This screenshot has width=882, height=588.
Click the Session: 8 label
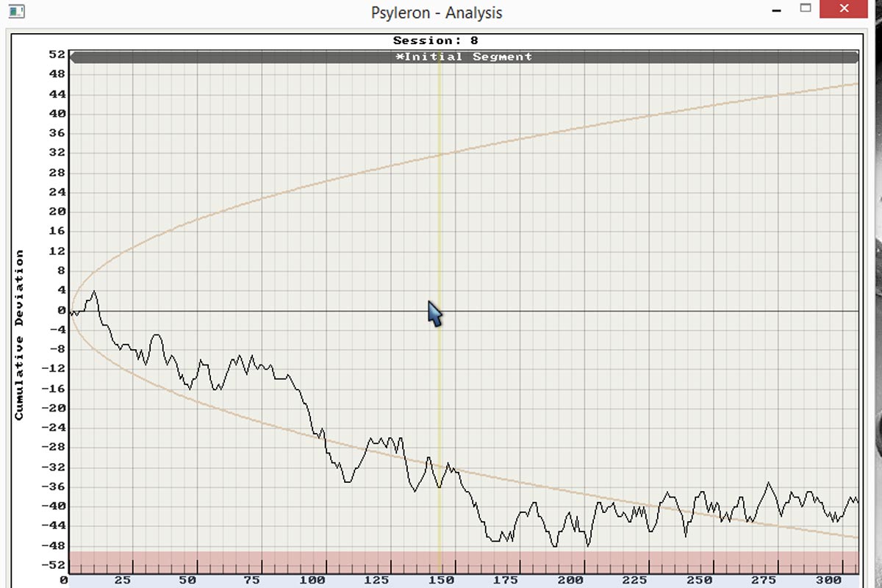pos(435,40)
